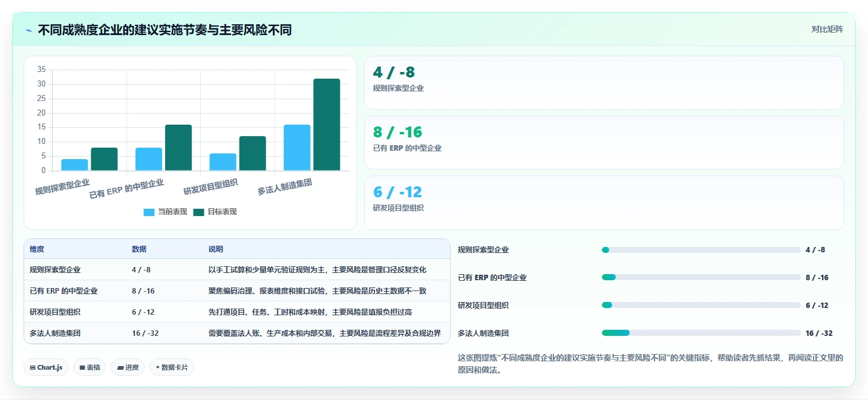This screenshot has height=400, width=868.
Task: Click the icon inside the Chart.js tag
Action: tap(33, 367)
